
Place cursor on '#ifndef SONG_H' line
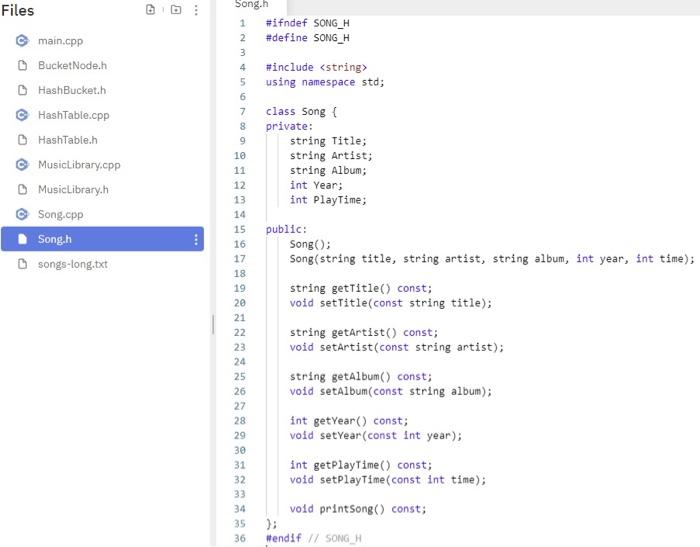click(x=308, y=23)
